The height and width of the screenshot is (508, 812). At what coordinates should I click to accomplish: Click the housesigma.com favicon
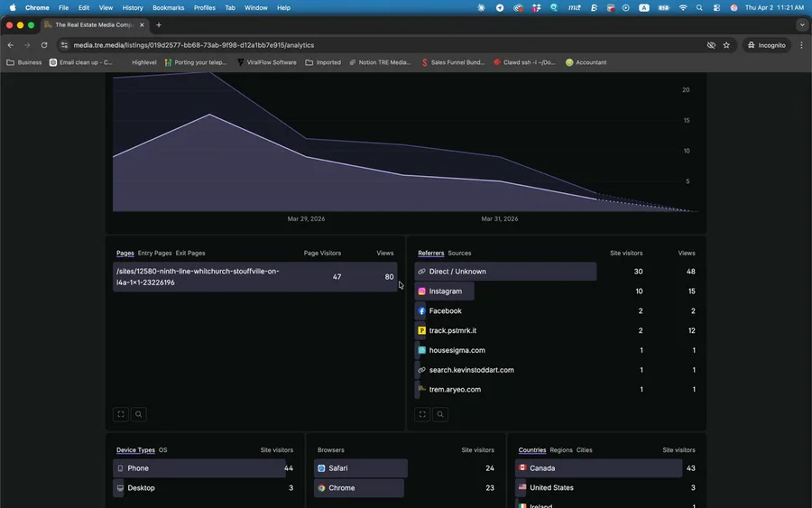(x=421, y=350)
